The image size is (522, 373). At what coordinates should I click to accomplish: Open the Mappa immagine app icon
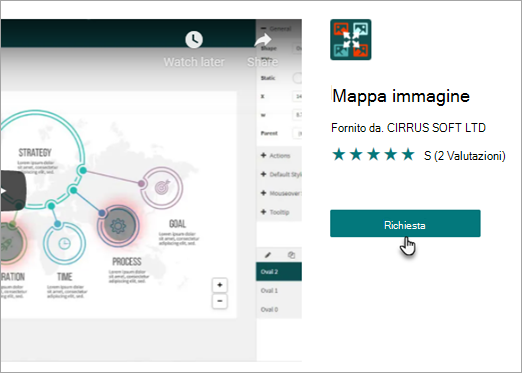[351, 40]
